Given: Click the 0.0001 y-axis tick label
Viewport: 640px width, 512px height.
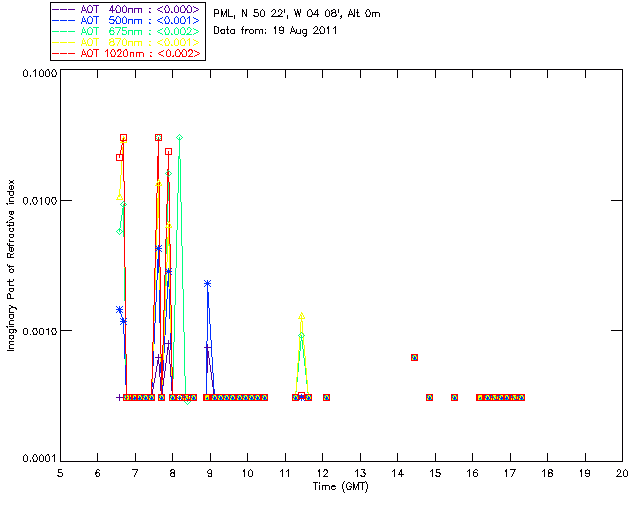Looking at the screenshot, I should click(39, 459).
